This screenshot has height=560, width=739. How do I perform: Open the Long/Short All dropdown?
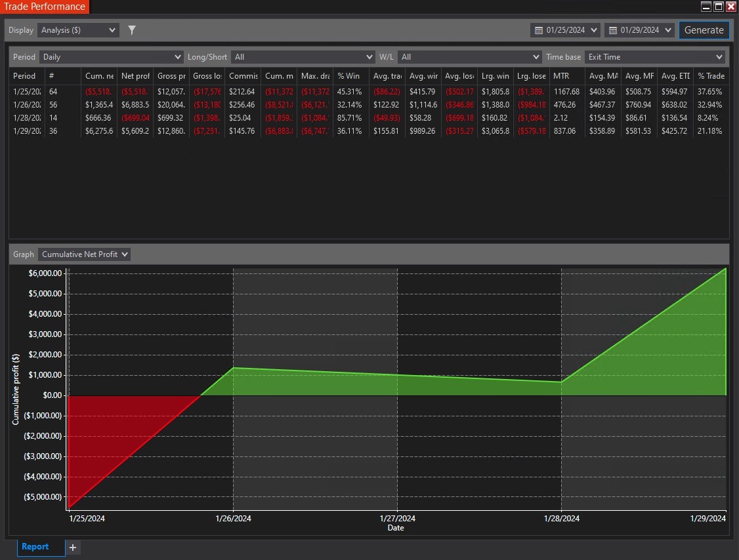pyautogui.click(x=303, y=57)
